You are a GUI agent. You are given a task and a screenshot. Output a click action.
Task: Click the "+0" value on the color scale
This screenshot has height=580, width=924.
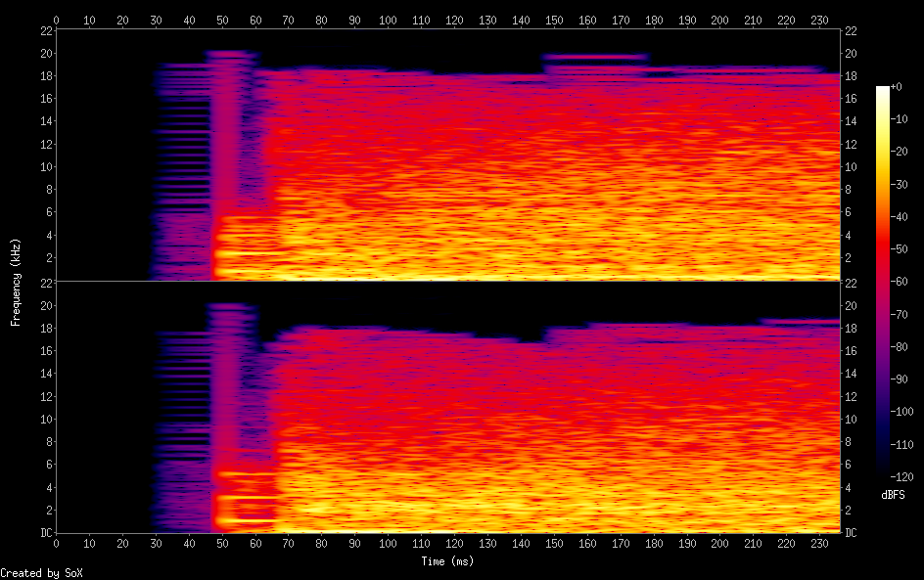(x=896, y=86)
